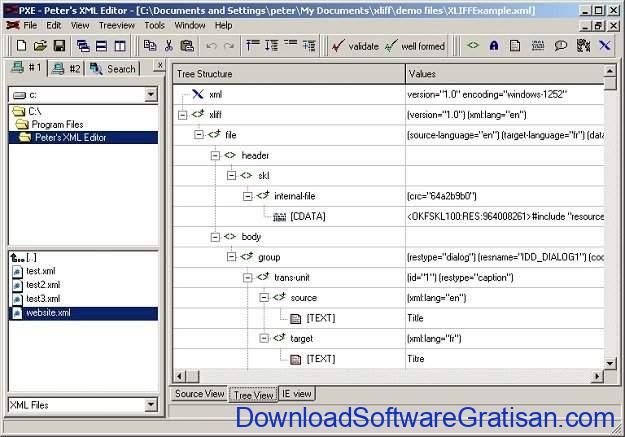This screenshot has height=437, width=625.
Task: Open a file using the folder icon
Action: (x=40, y=46)
